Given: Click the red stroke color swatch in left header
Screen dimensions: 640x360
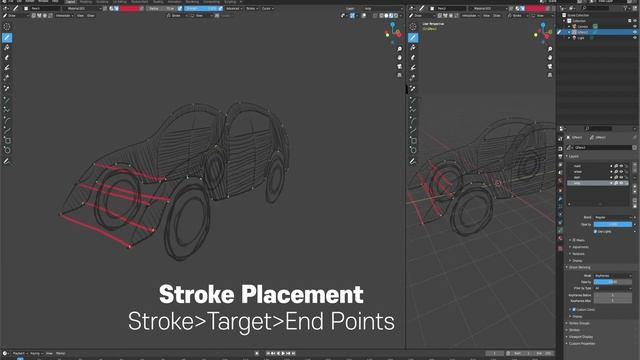Looking at the screenshot, I should (x=129, y=9).
